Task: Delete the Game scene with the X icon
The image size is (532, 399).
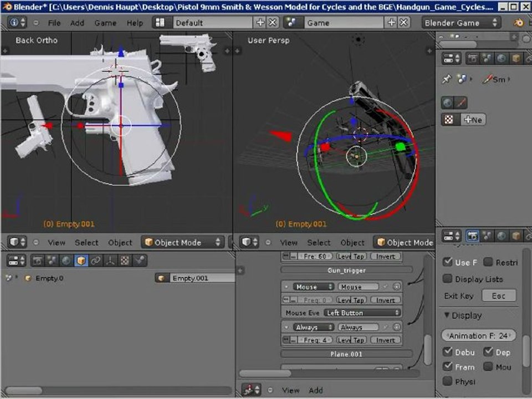Action: coord(404,23)
